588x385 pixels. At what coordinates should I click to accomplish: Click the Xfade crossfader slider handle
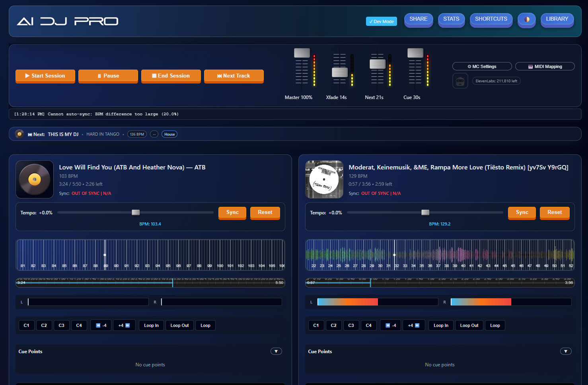point(339,72)
